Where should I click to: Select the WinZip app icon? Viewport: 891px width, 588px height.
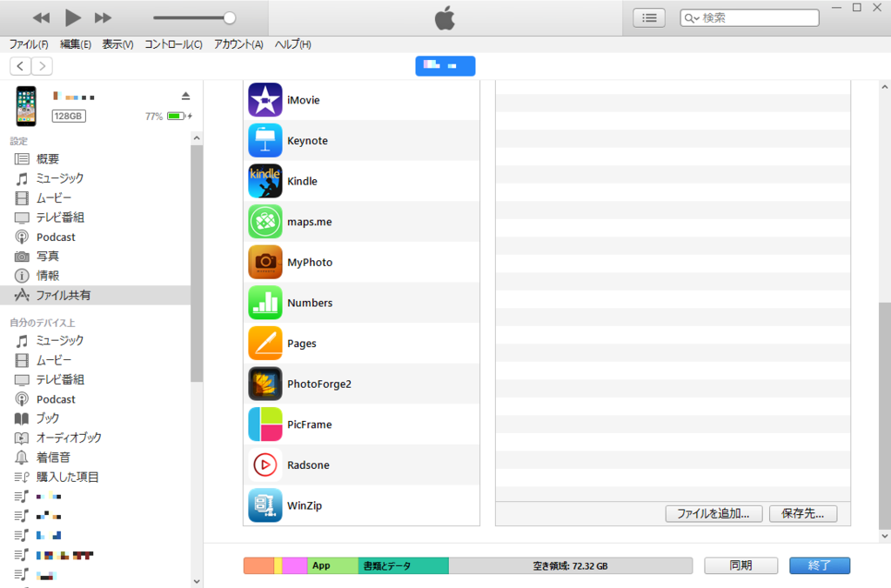click(x=265, y=505)
